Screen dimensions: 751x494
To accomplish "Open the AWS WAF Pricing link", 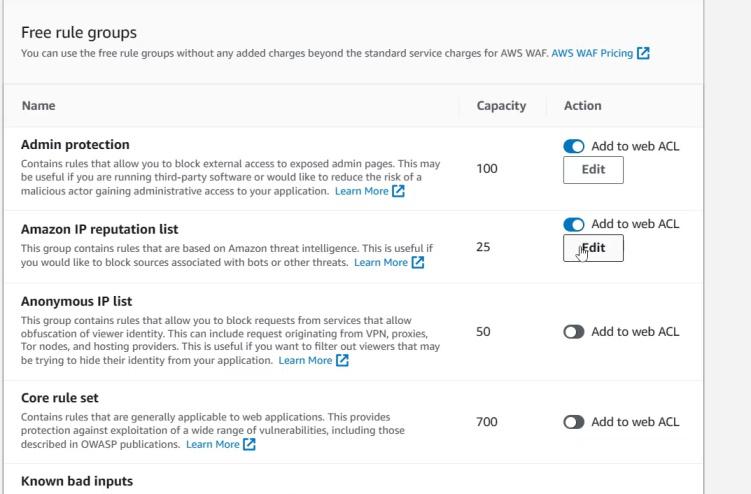I will click(x=592, y=53).
